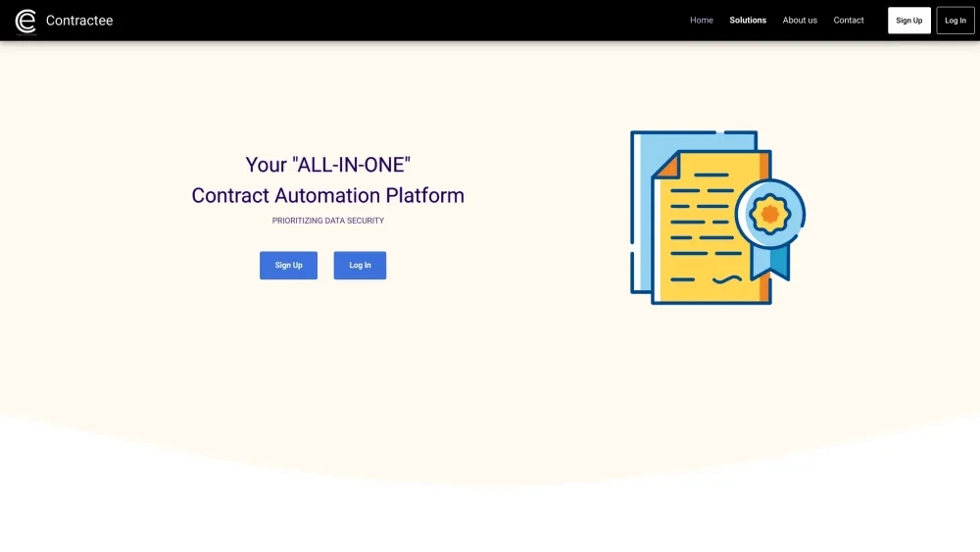
Task: Click the blue Sign Up hero button
Action: (288, 266)
